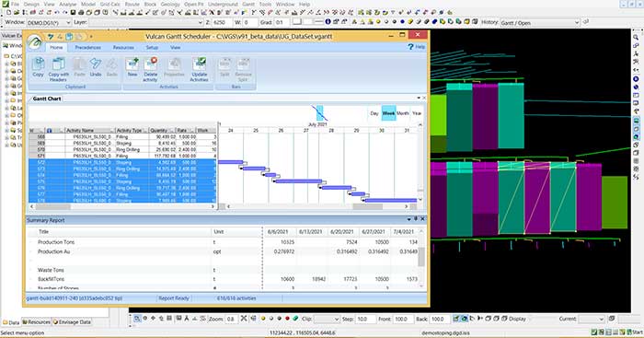The width and height of the screenshot is (644, 338).
Task: Click the new file icon in Vulcan toolbar
Action: [9, 13]
